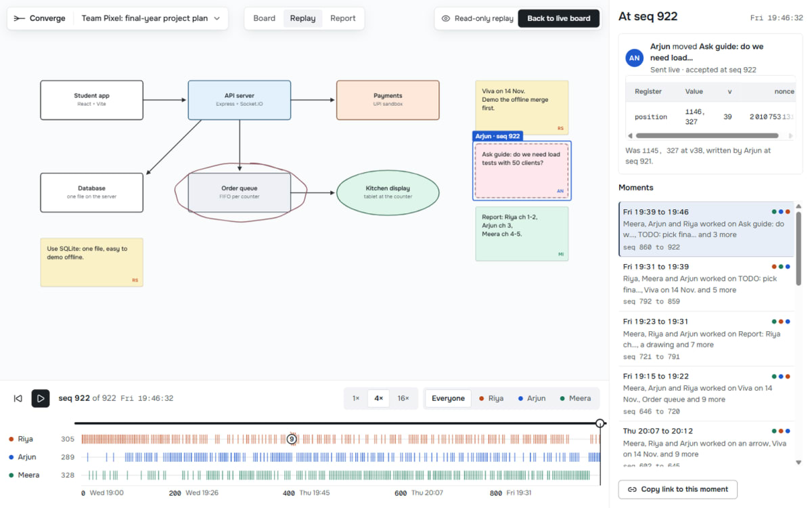Set replay speed to 16×
The image size is (812, 508).
click(x=403, y=398)
